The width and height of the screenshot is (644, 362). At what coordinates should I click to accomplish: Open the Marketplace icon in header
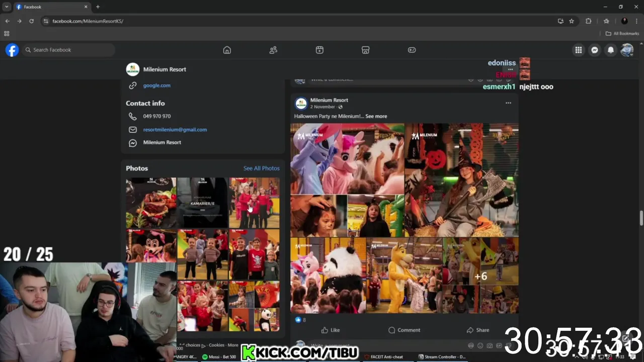click(366, 50)
